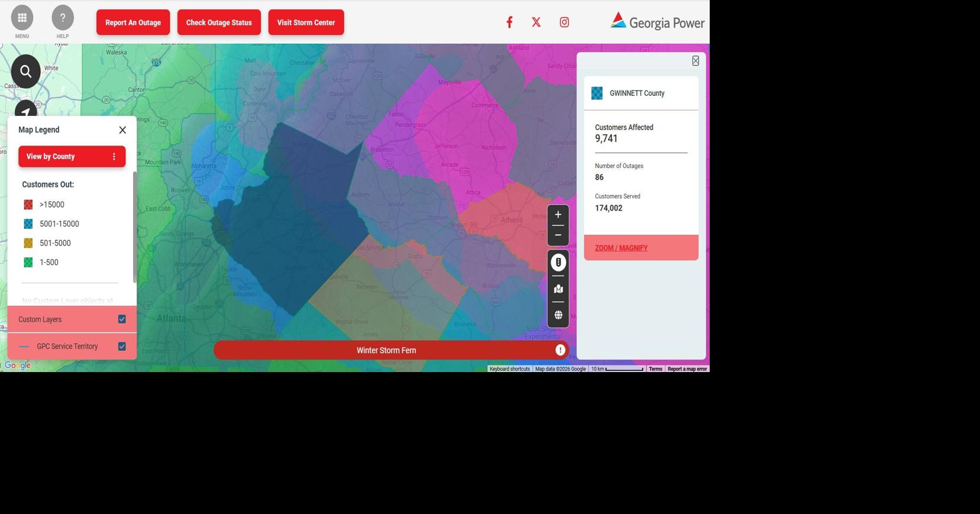Image resolution: width=980 pixels, height=514 pixels.
Task: Zoom in on the map
Action: pos(558,215)
